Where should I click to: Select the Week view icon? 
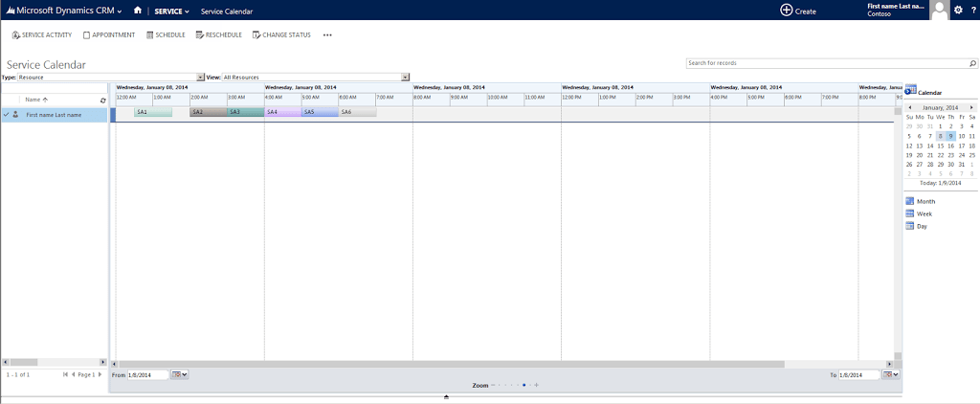[x=910, y=213]
